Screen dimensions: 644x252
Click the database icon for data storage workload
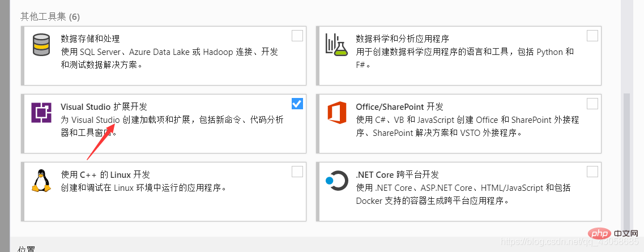coord(41,45)
